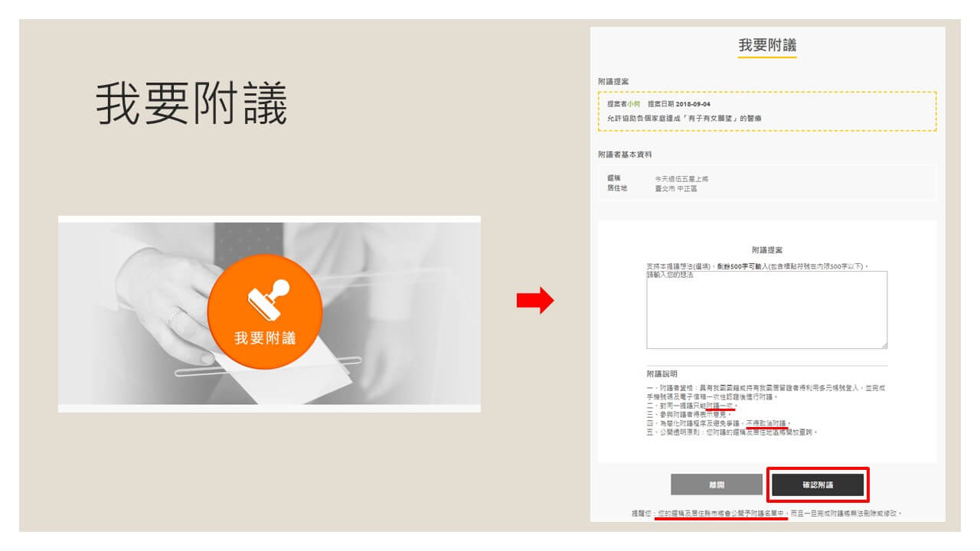The image size is (980, 551).
Task: Click the 附議說明 heading
Action: point(661,374)
